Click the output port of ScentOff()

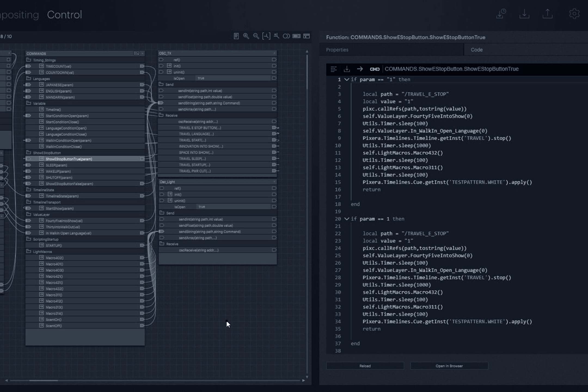142,326
